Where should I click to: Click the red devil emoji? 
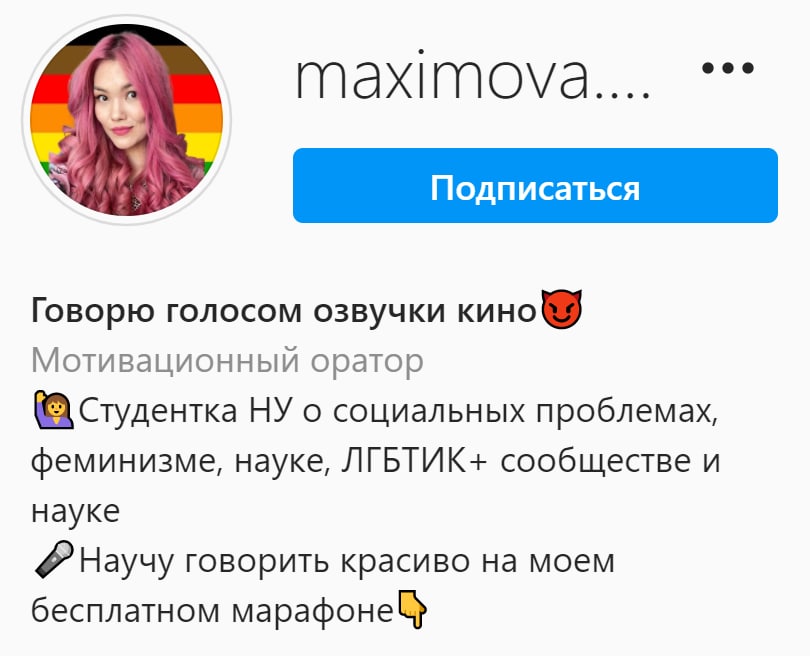click(561, 309)
